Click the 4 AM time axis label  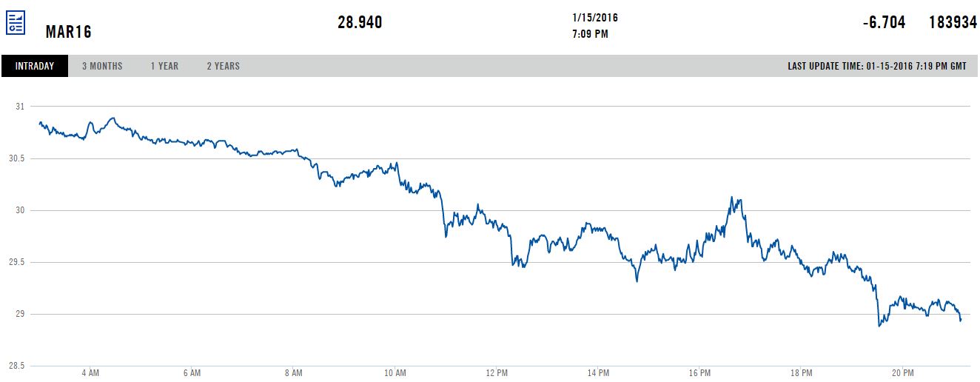pos(90,373)
